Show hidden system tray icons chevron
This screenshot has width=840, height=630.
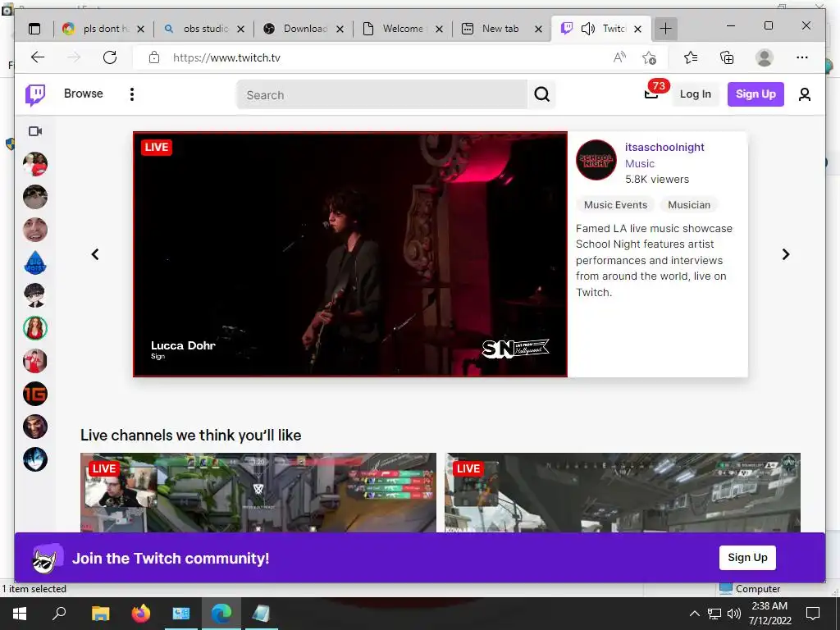pos(694,614)
